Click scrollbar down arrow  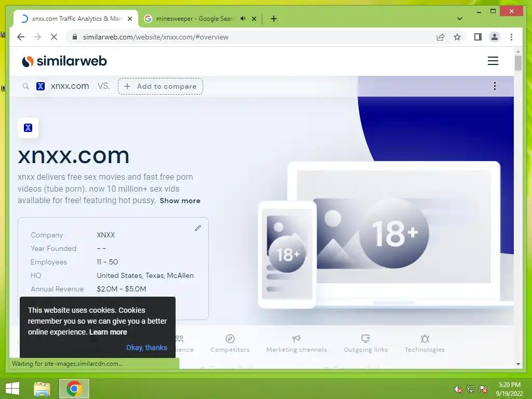pos(518,364)
